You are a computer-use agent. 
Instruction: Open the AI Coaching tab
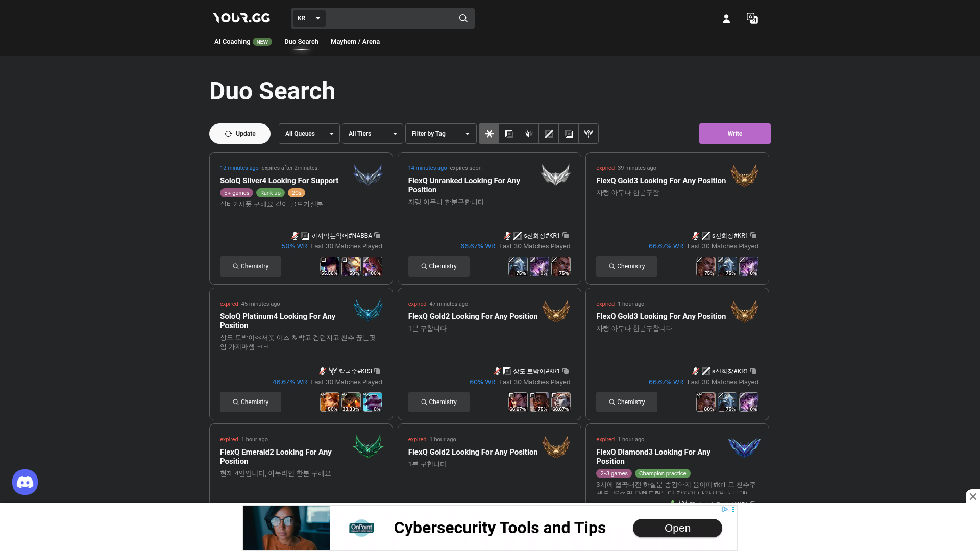[x=242, y=42]
